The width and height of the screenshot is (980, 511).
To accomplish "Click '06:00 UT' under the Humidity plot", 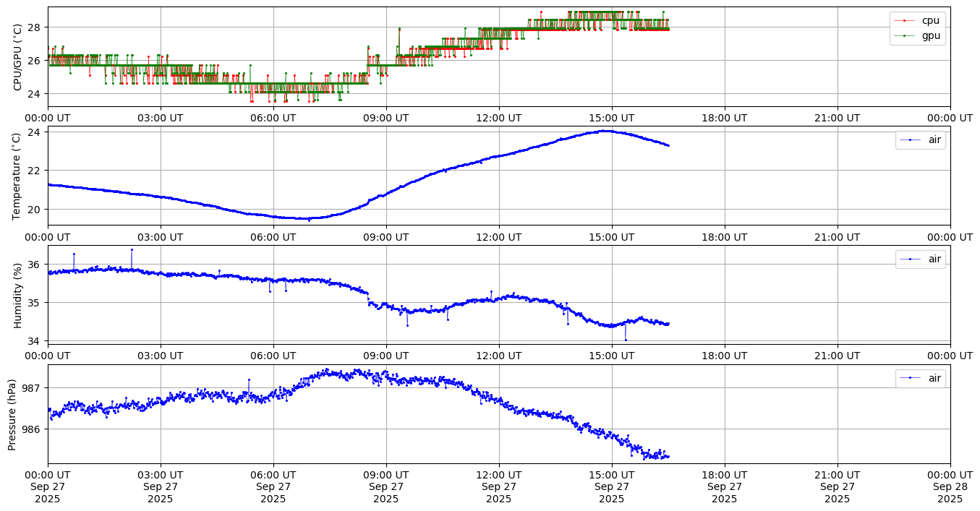I will (x=273, y=356).
